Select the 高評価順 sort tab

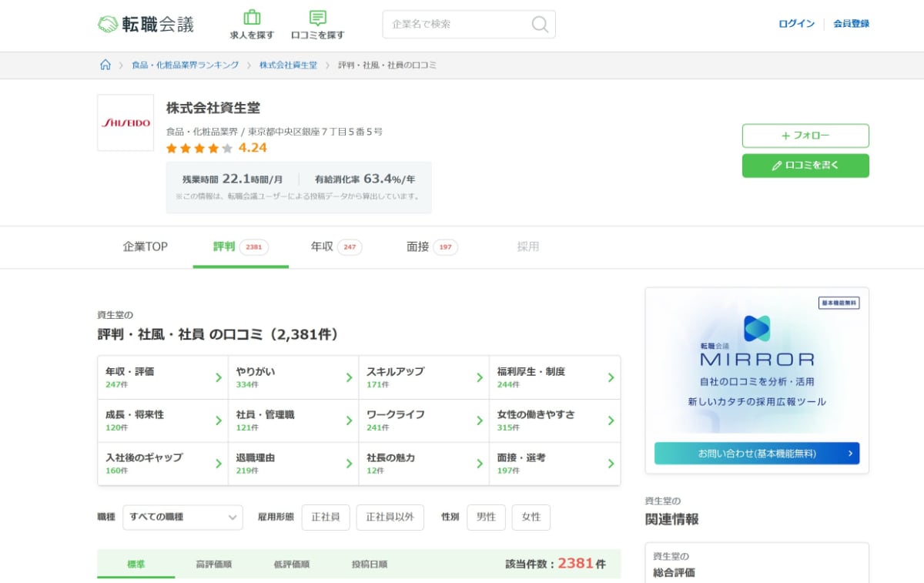(213, 564)
